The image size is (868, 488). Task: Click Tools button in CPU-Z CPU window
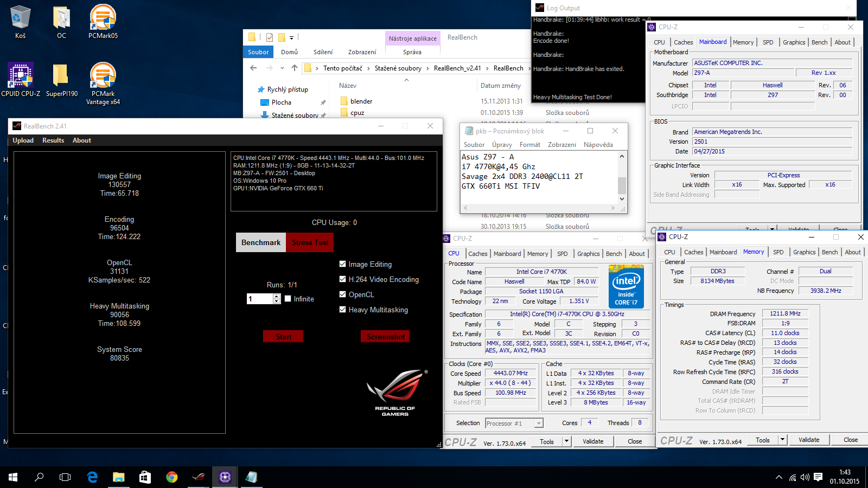[547, 441]
